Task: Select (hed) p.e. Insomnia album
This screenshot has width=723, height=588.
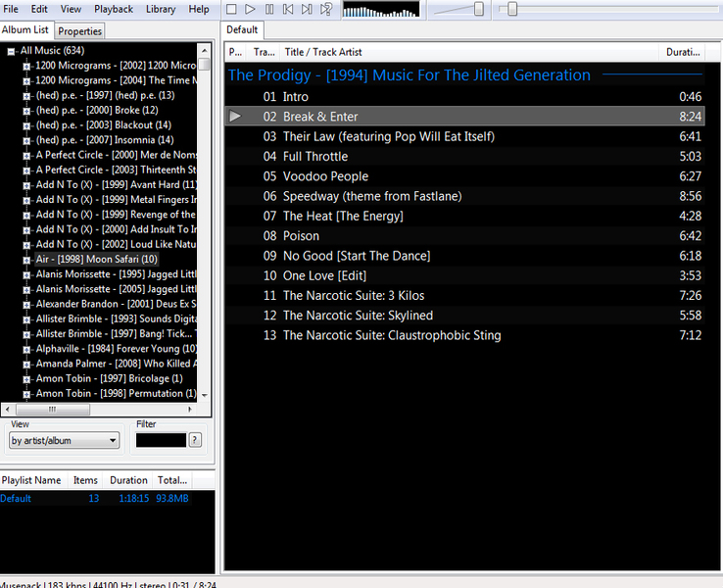Action: click(105, 140)
